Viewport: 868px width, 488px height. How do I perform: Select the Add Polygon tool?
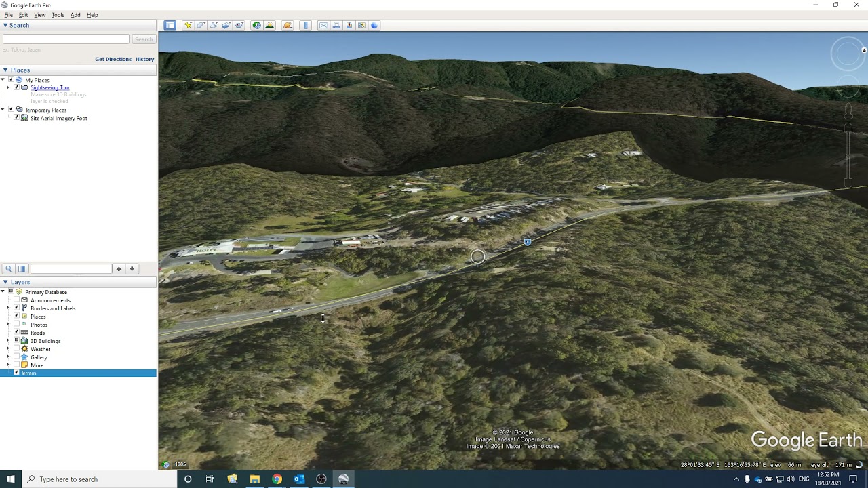[x=201, y=26]
